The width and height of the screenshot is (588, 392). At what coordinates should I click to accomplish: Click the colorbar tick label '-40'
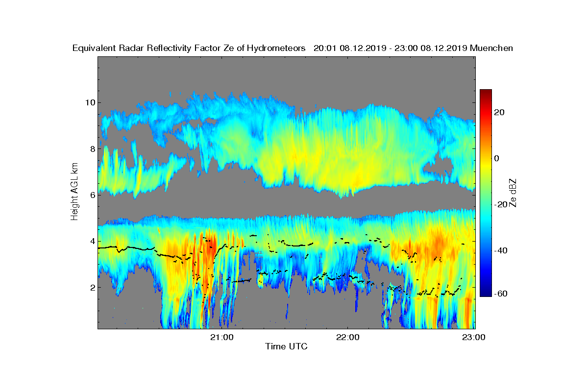click(500, 250)
